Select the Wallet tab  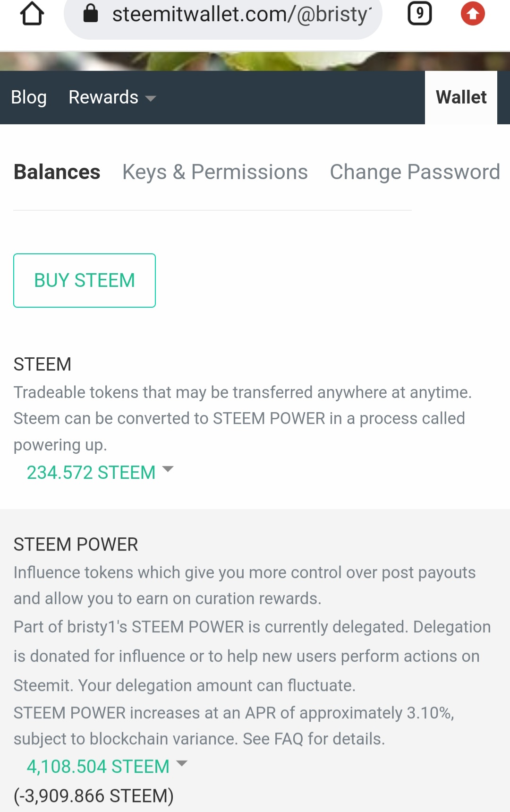pyautogui.click(x=461, y=97)
